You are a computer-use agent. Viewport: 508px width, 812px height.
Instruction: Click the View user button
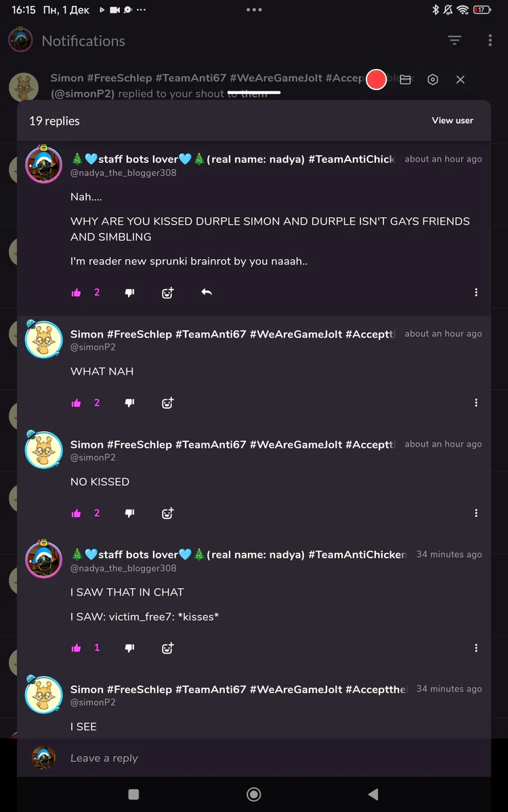[452, 120]
